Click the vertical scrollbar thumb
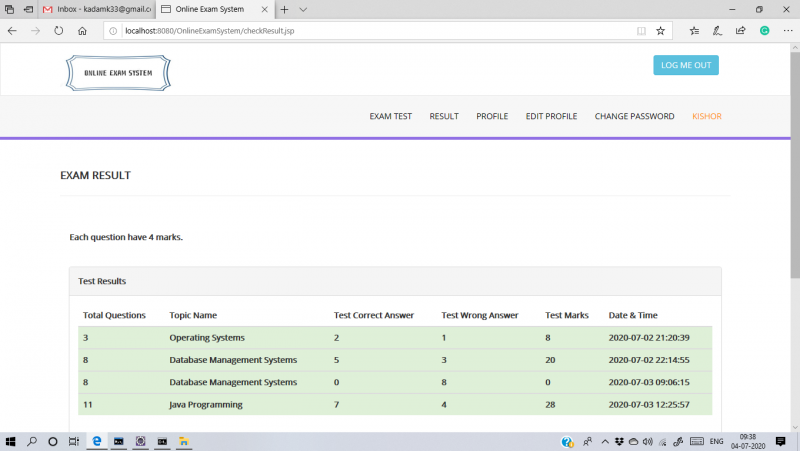 point(795,165)
